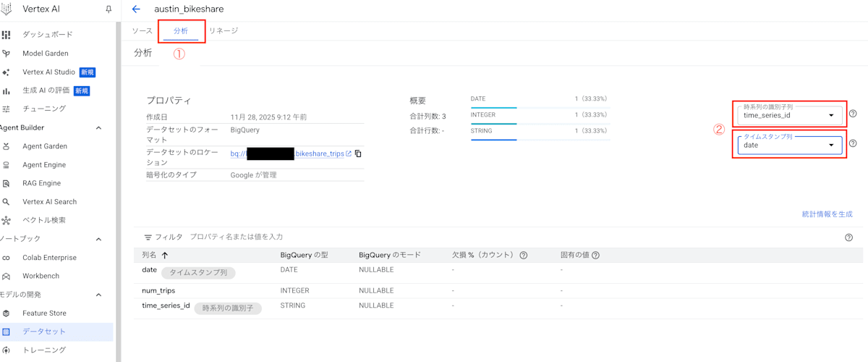Show help for 固有の値 column

595,256
